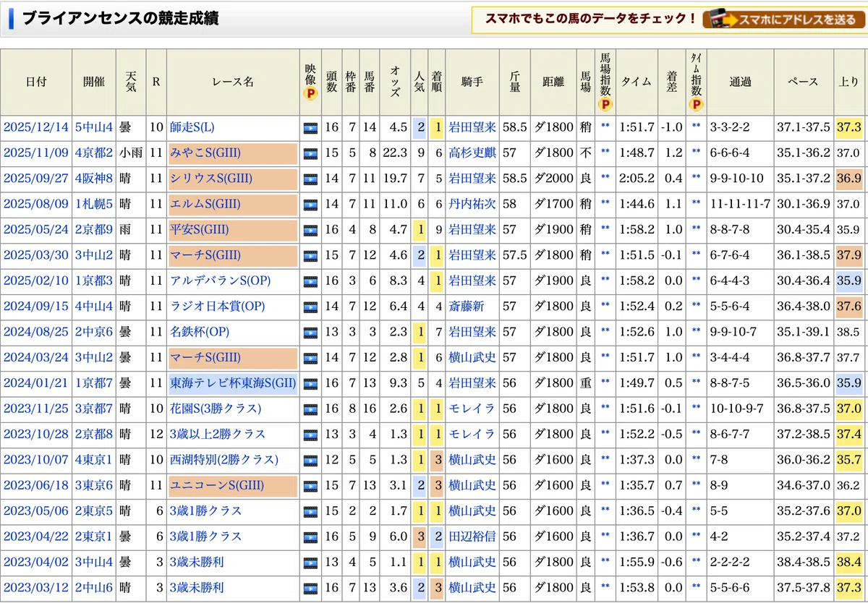Select odds cell 22.3

pyautogui.click(x=395, y=153)
